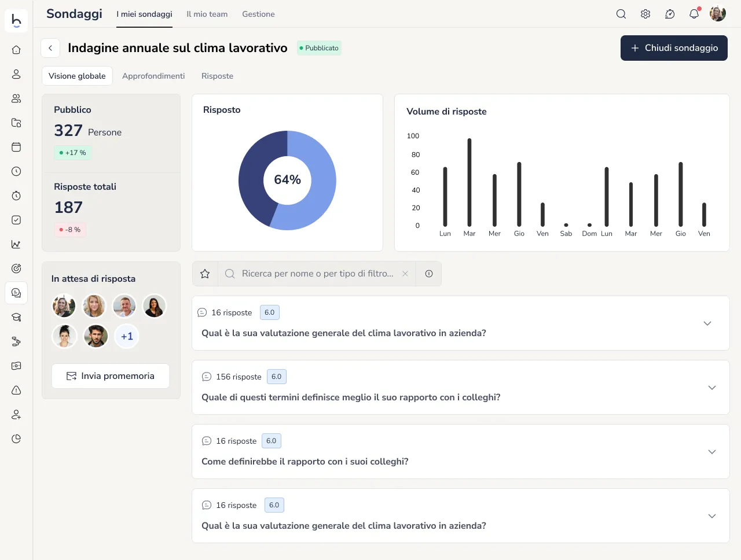Click the '187' total responses value
The width and height of the screenshot is (741, 560).
[68, 207]
